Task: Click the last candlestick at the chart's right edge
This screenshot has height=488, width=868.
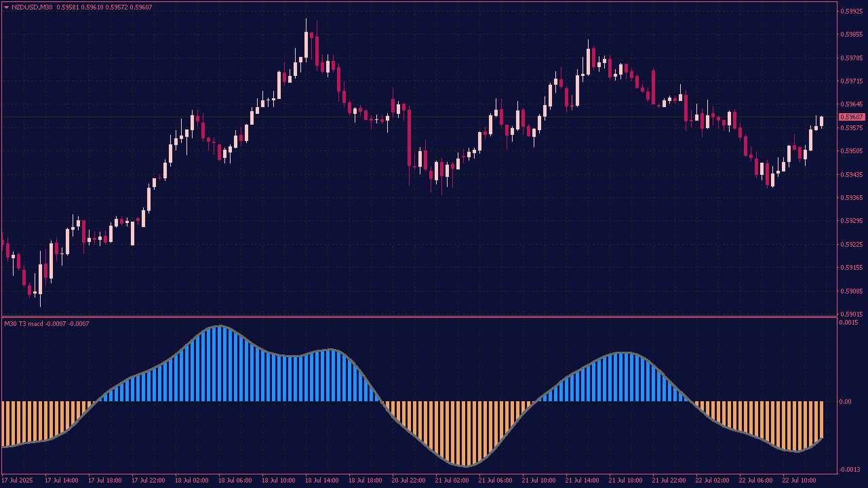Action: pos(821,121)
